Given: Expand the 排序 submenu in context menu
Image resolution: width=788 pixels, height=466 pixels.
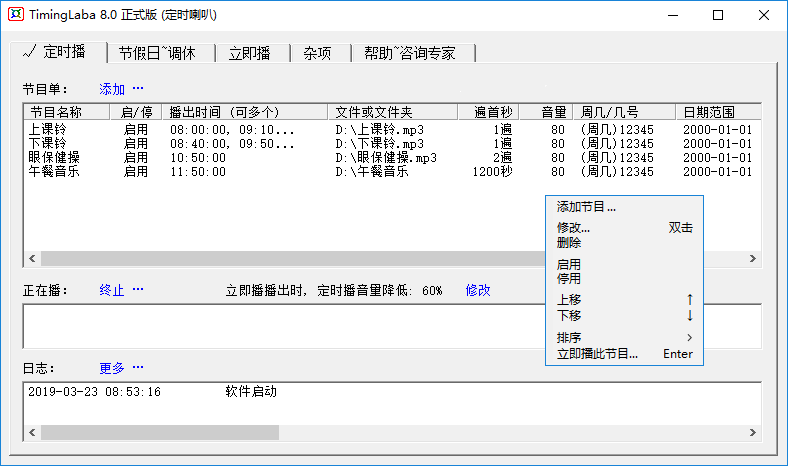Looking at the screenshot, I should [624, 337].
